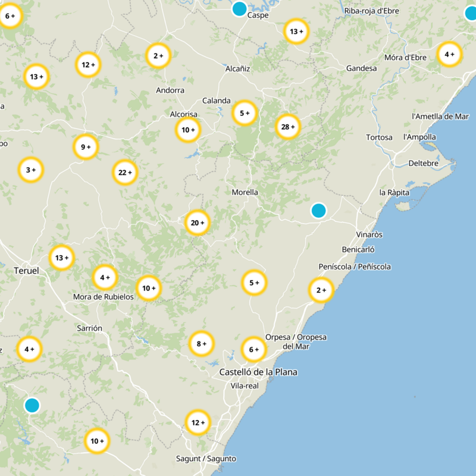The height and width of the screenshot is (476, 476).
Task: Click the Castelló de la Plana label
Action: (x=258, y=372)
